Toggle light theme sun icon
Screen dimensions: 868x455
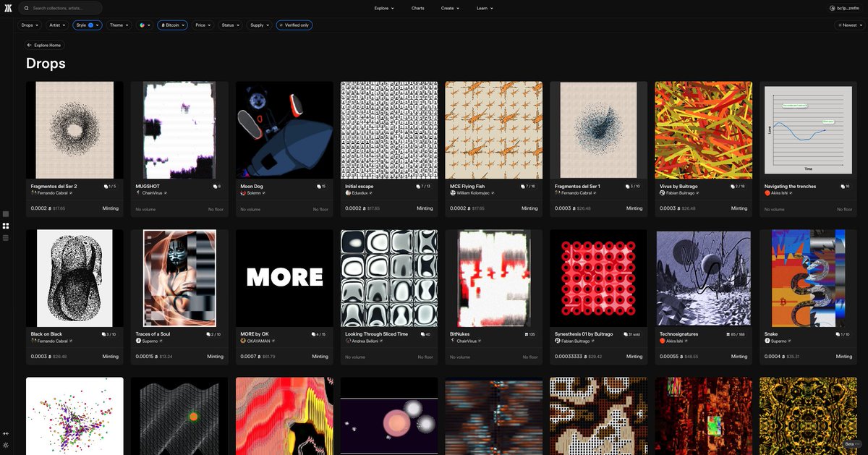pyautogui.click(x=6, y=445)
